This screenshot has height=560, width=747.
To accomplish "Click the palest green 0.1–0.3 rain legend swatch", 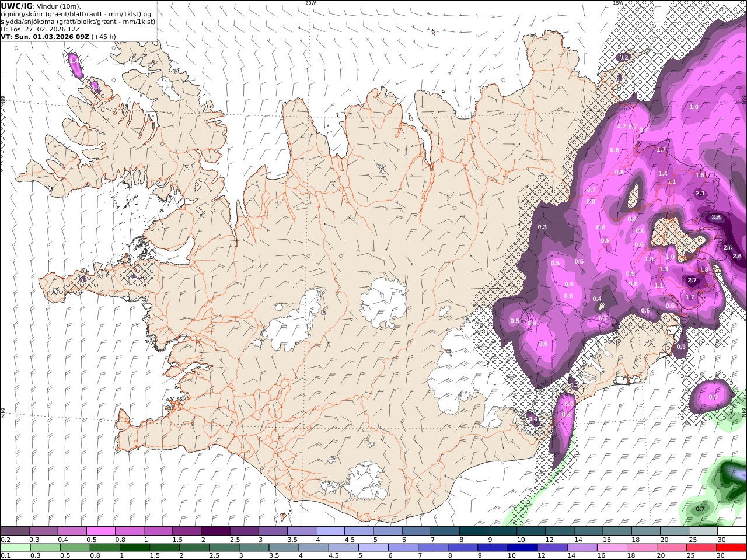I will coord(15,548).
